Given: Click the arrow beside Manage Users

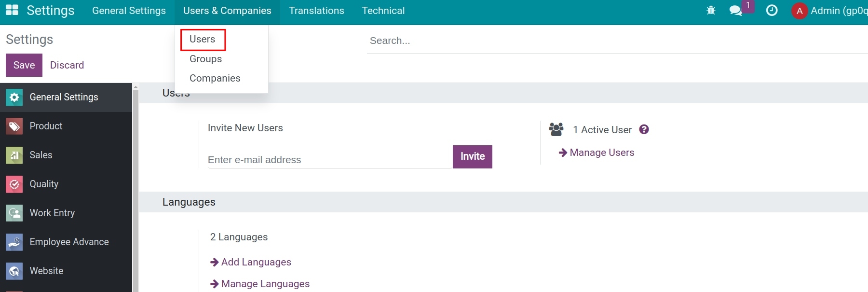Looking at the screenshot, I should coord(563,153).
